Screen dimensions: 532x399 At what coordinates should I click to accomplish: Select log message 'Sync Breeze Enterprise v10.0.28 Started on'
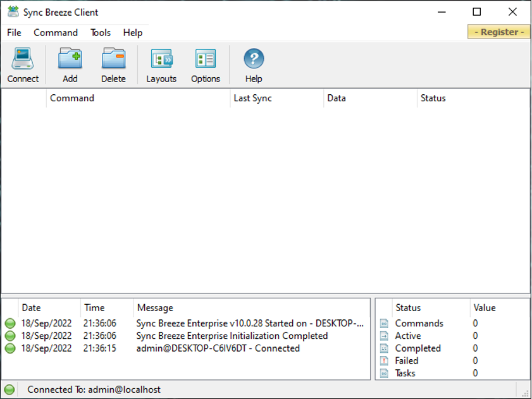[x=250, y=323]
